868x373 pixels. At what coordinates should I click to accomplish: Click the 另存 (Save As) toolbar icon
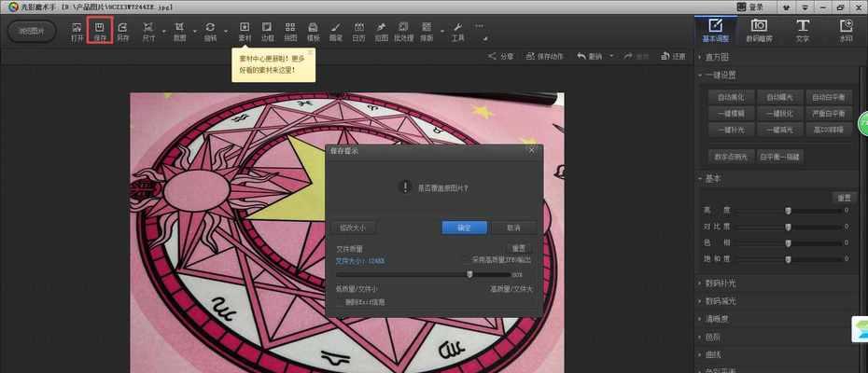123,32
